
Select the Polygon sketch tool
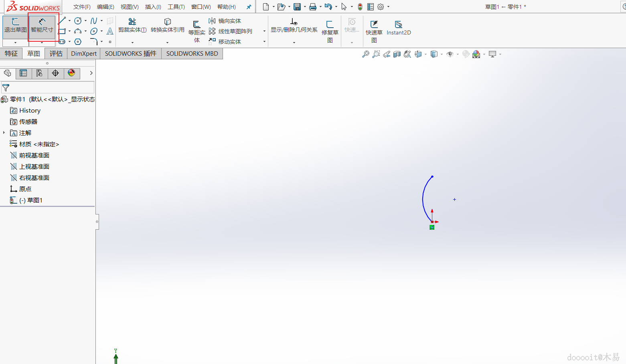78,42
